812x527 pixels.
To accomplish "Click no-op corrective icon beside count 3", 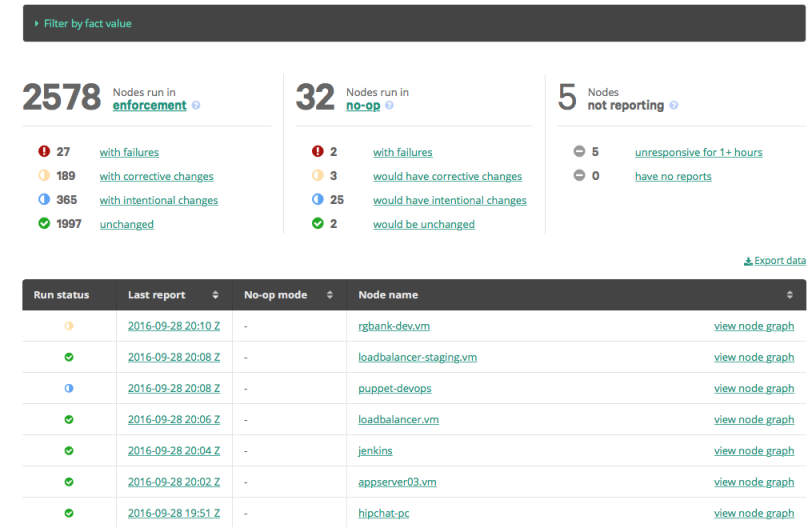I will [317, 175].
